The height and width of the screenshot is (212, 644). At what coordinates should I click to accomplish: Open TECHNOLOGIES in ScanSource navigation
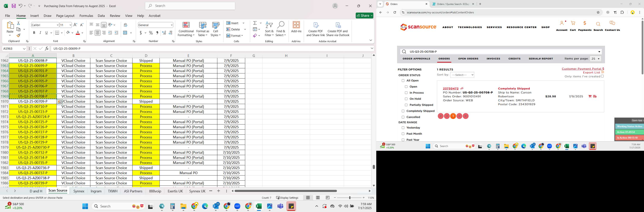(x=470, y=27)
